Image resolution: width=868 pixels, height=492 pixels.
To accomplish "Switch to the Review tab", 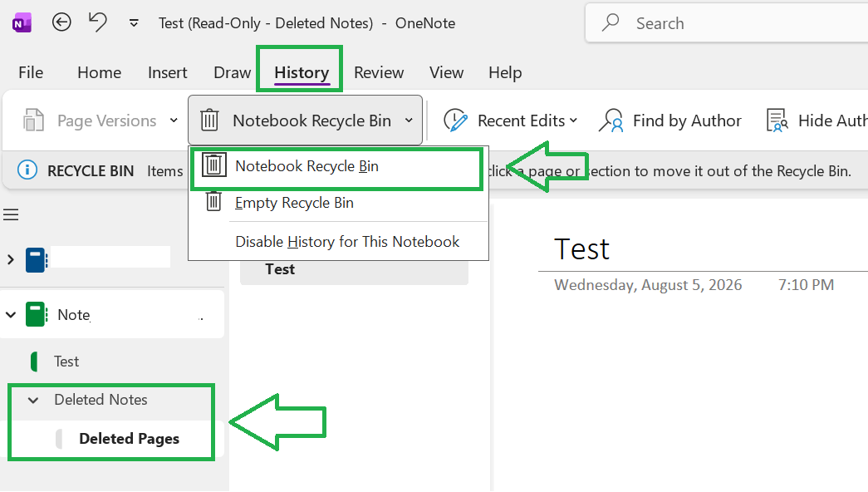I will [379, 72].
